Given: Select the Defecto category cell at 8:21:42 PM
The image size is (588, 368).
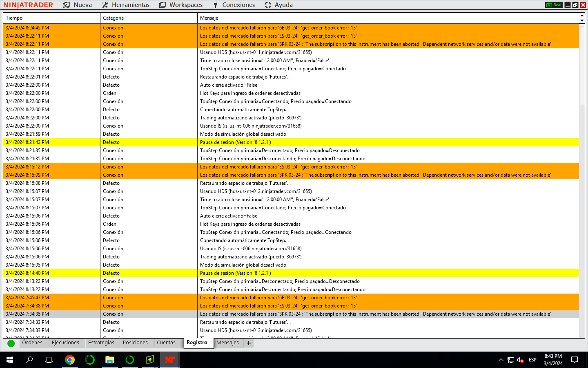Looking at the screenshot, I should 149,142.
